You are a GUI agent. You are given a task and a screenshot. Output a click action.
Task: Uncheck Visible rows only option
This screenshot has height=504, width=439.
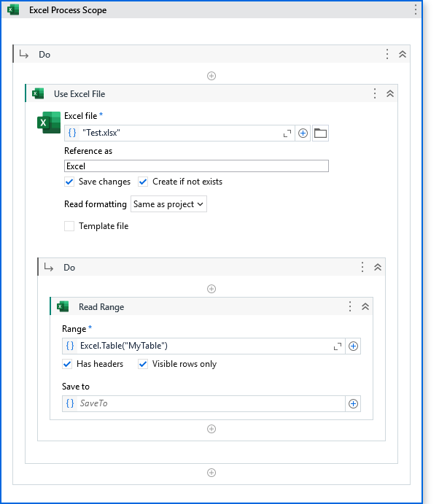point(144,364)
